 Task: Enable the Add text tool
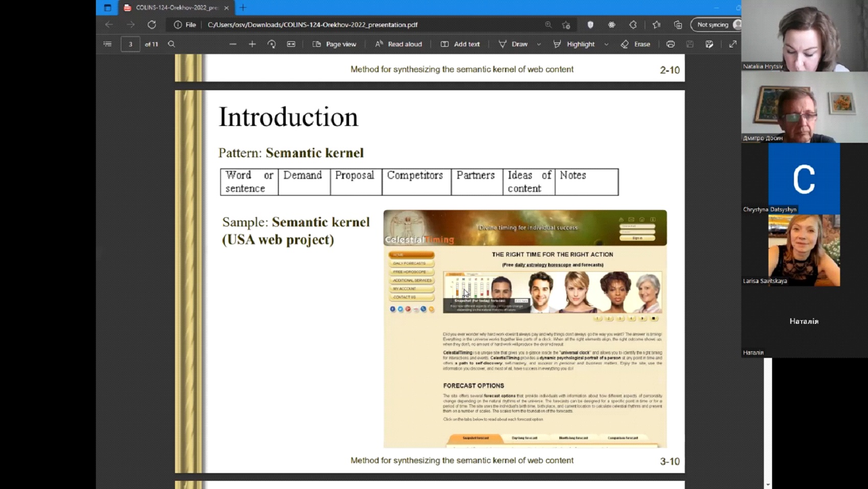pyautogui.click(x=460, y=44)
